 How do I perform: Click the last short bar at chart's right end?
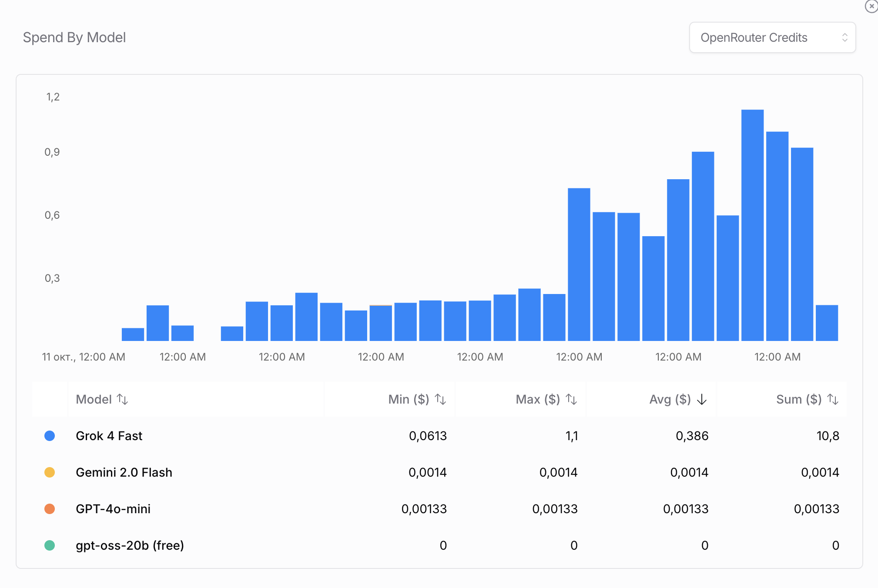coord(827,323)
